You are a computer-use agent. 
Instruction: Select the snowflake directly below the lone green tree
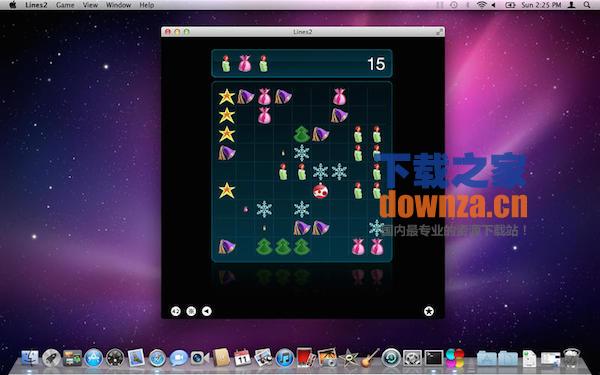(302, 153)
